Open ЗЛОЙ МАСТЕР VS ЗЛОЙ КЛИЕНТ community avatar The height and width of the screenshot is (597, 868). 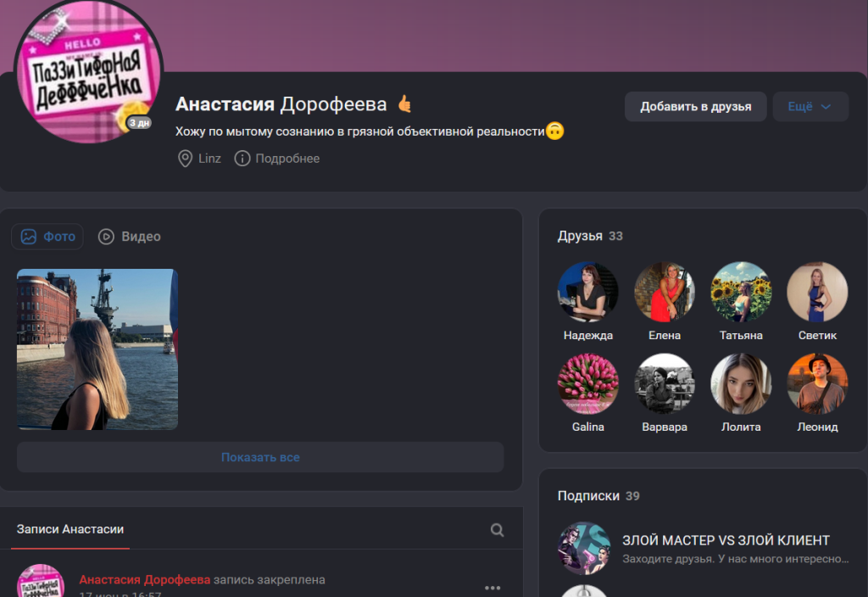click(x=583, y=549)
